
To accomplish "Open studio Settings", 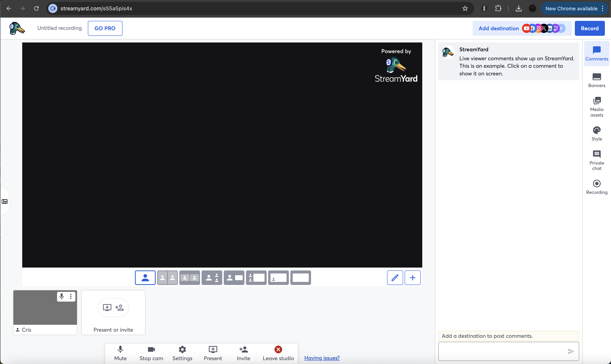I will [x=182, y=353].
